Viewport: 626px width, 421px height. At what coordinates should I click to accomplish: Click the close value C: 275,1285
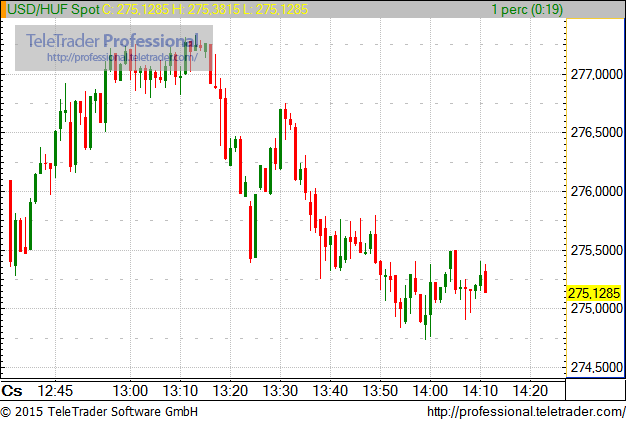(135, 9)
